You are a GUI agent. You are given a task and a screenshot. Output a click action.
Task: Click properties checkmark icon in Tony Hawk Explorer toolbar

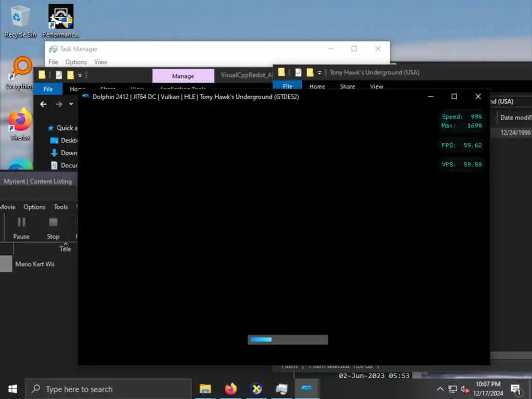[x=298, y=72]
